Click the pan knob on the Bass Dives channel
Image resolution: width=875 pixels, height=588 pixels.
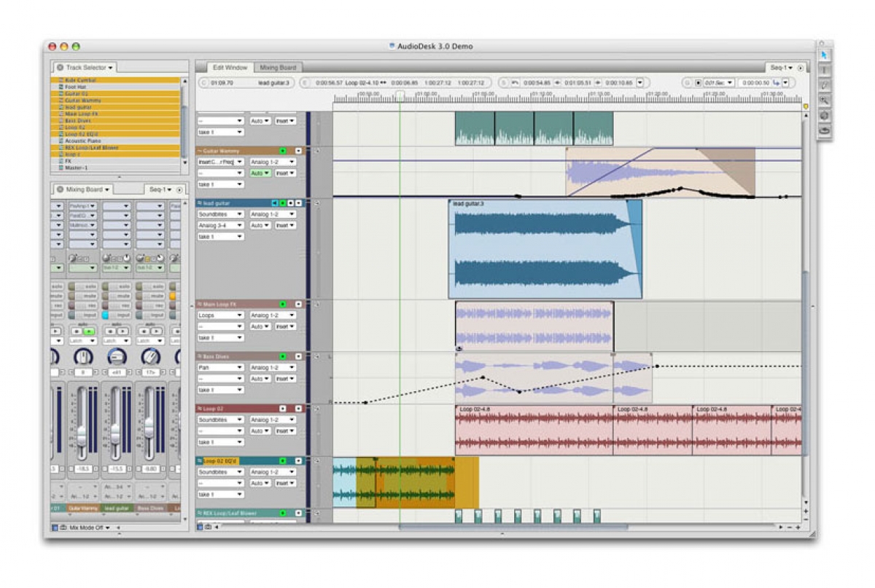pyautogui.click(x=150, y=356)
